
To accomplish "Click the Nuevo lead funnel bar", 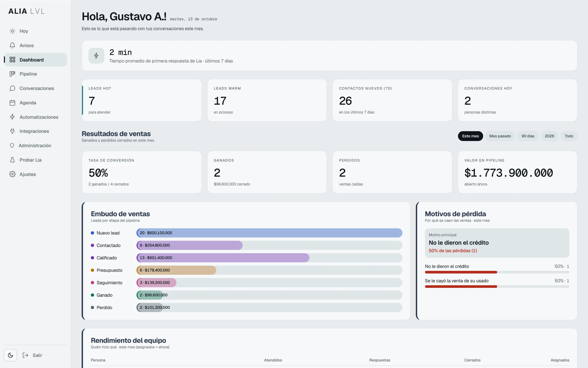I will [x=269, y=233].
